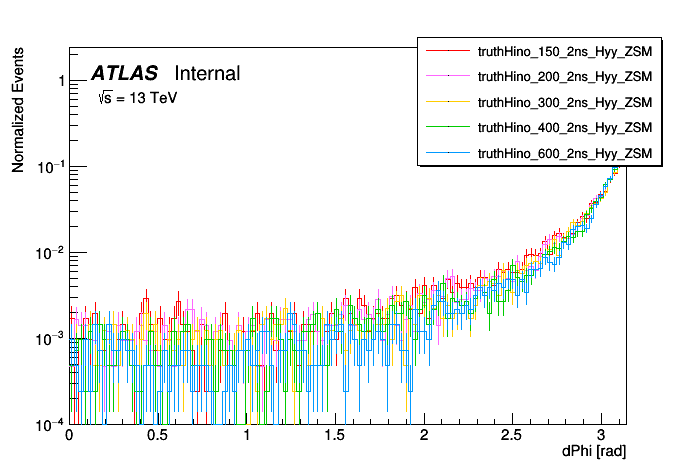Select legend entry truthHino_150_2ns_Hyy_ZSM text
This screenshot has height=472, width=696.
(x=565, y=49)
